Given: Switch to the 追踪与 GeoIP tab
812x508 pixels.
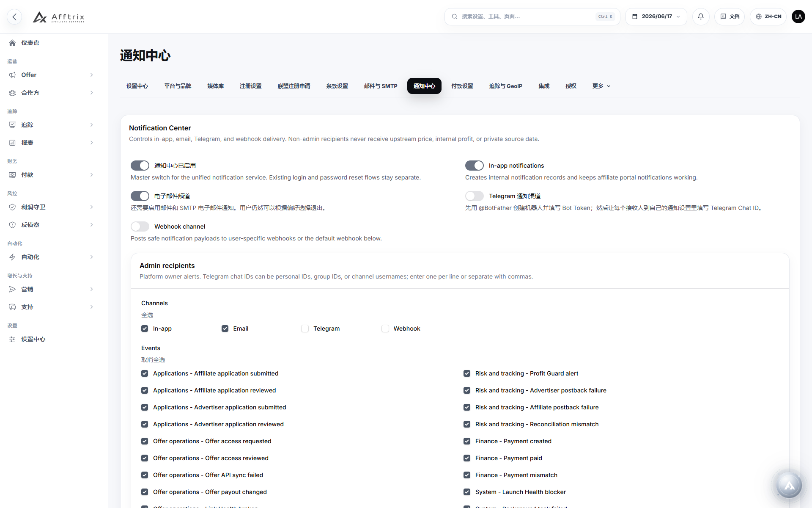Looking at the screenshot, I should coord(506,86).
